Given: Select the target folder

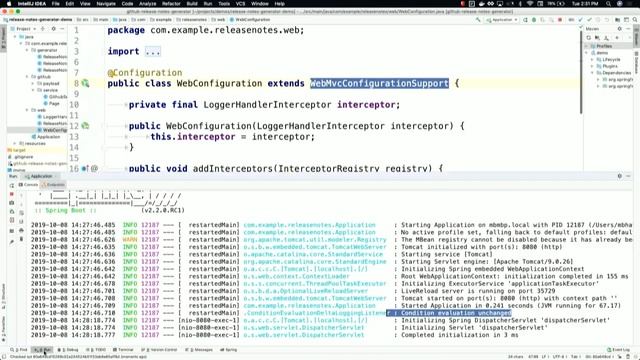Looking at the screenshot, I should [x=16, y=150].
